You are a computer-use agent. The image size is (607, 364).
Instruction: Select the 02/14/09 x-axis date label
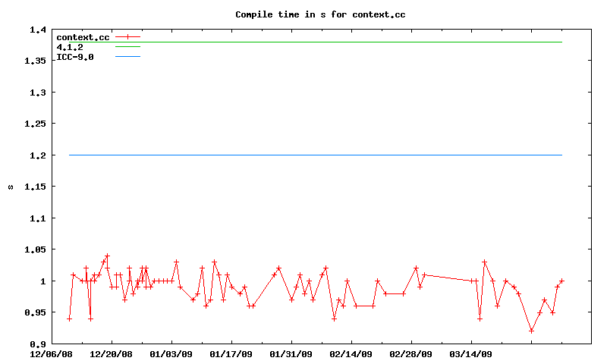point(351,353)
